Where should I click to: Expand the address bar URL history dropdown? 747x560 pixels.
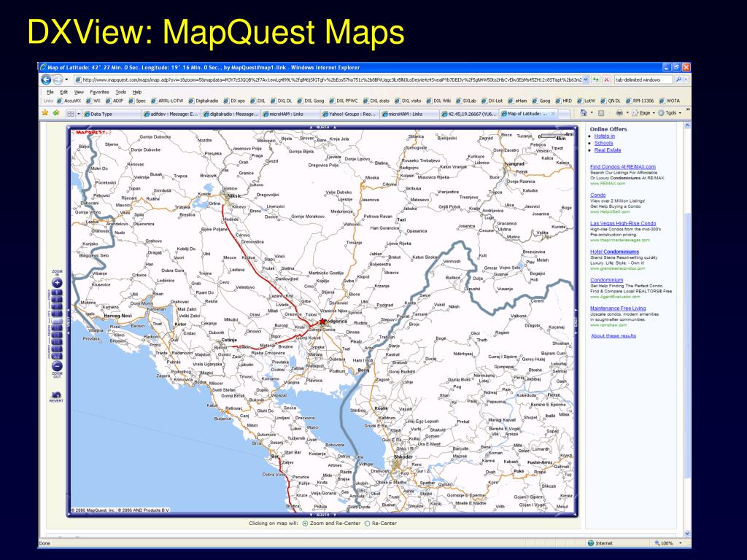click(x=586, y=79)
